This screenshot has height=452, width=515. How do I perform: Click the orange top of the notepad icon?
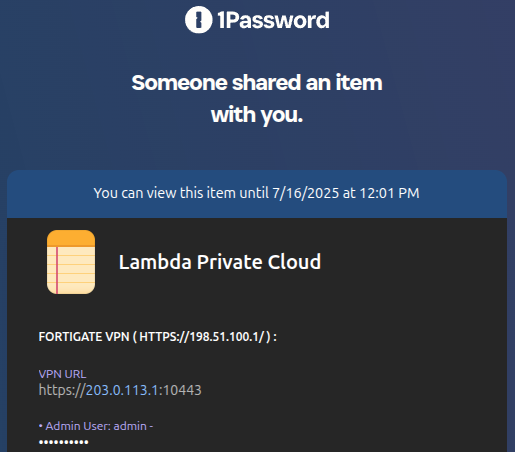point(71,238)
